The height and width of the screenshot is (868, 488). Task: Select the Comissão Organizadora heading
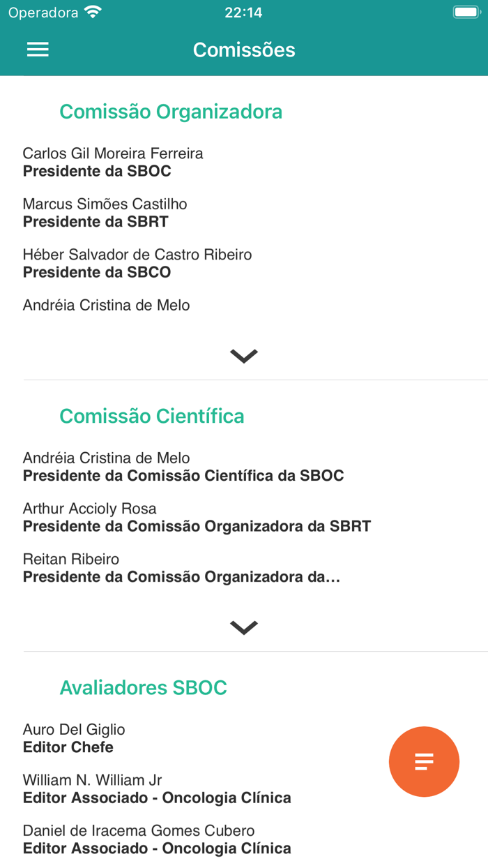[171, 111]
